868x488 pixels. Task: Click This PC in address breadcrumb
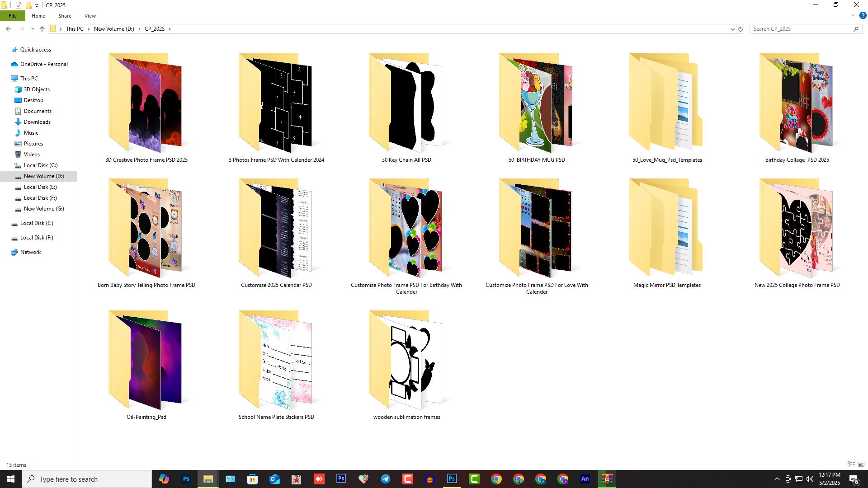[75, 29]
